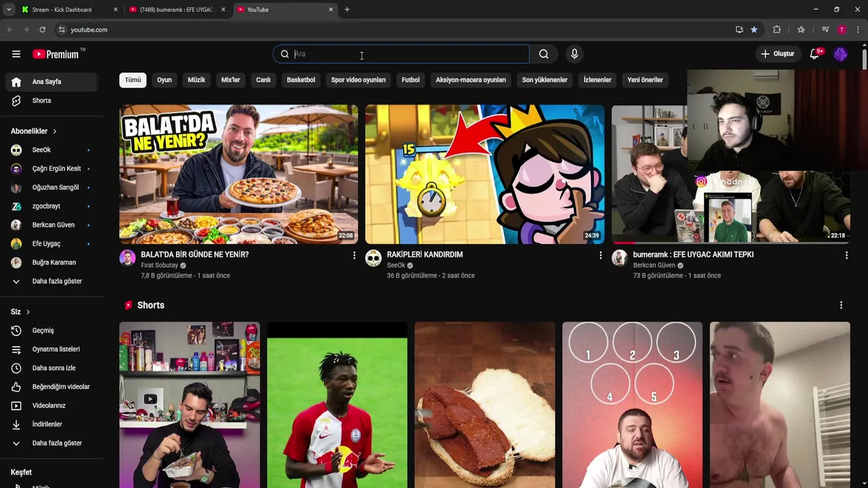This screenshot has width=868, height=488.
Task: Open the numbered circles Short
Action: pos(632,405)
